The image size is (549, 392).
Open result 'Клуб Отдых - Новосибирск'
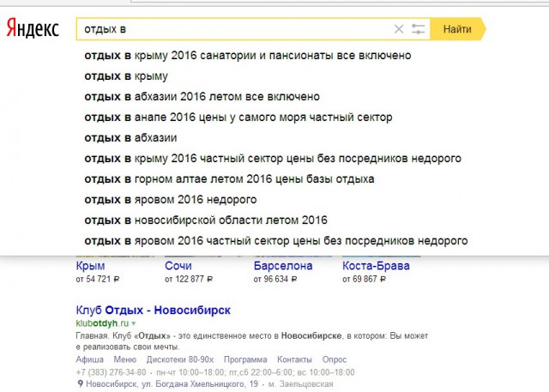click(x=153, y=311)
